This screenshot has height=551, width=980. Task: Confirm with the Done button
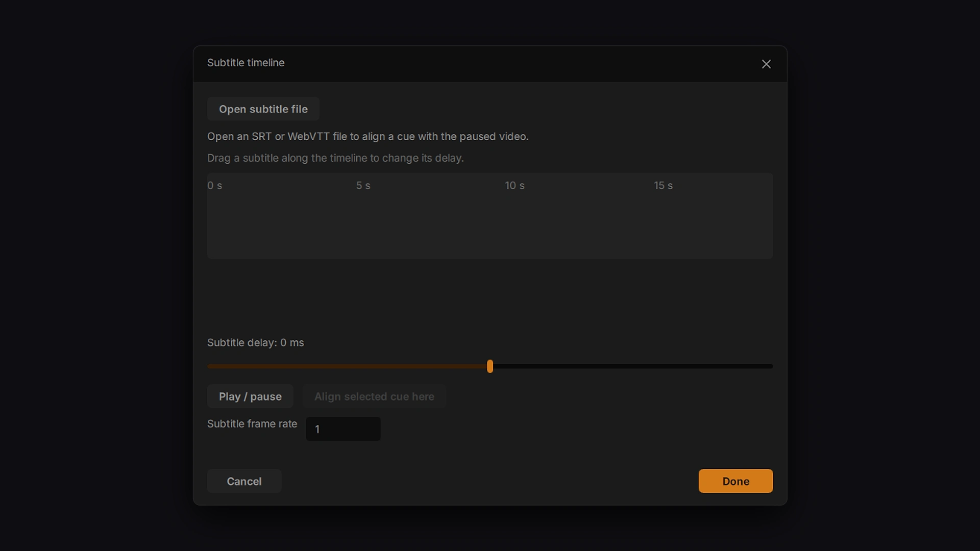[x=736, y=481]
